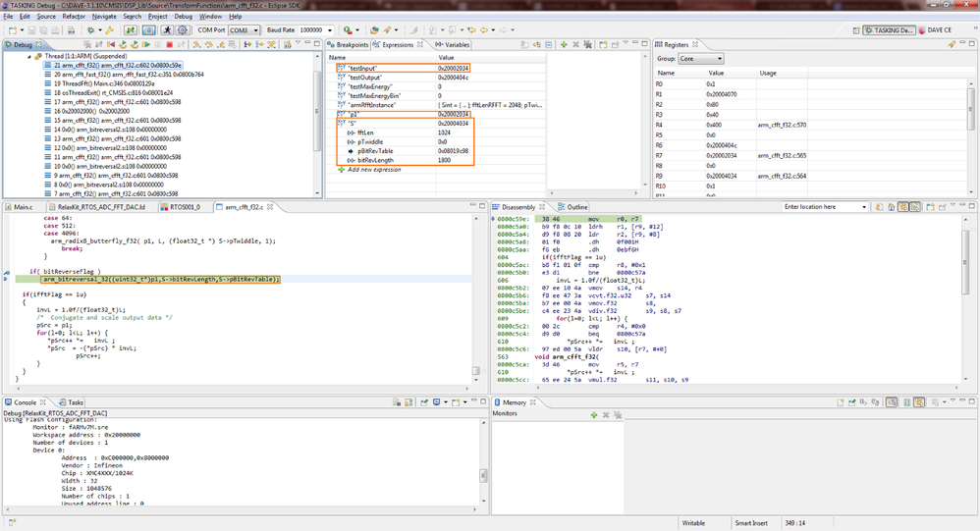Select the "testOutput" expression row
The image size is (980, 531).
coord(435,78)
